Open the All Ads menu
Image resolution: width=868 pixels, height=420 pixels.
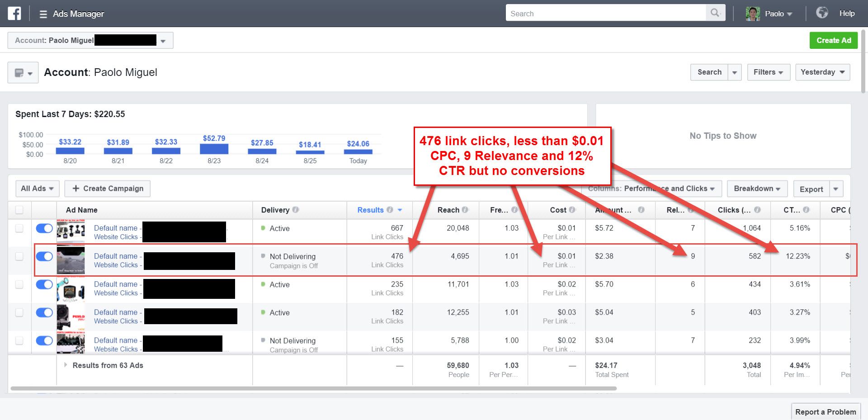click(x=37, y=189)
